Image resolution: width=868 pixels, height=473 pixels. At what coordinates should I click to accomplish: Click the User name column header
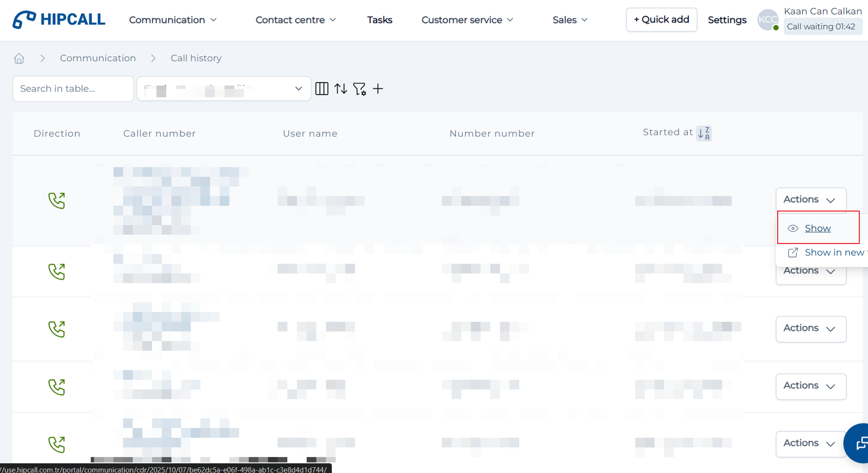pos(310,133)
